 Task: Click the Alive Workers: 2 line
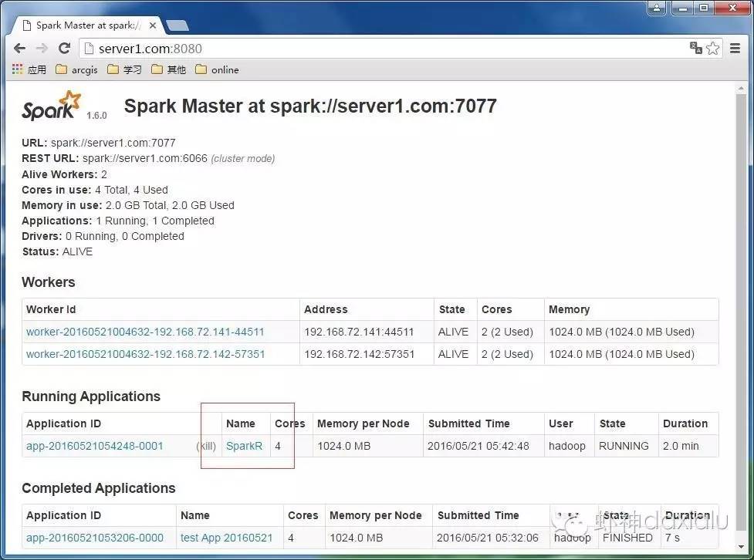click(64, 174)
